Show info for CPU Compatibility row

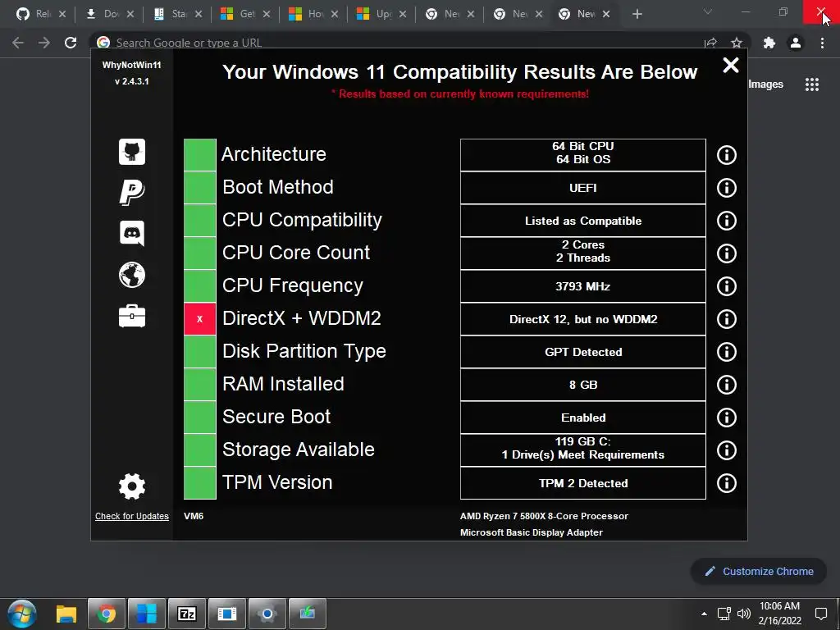click(x=727, y=221)
